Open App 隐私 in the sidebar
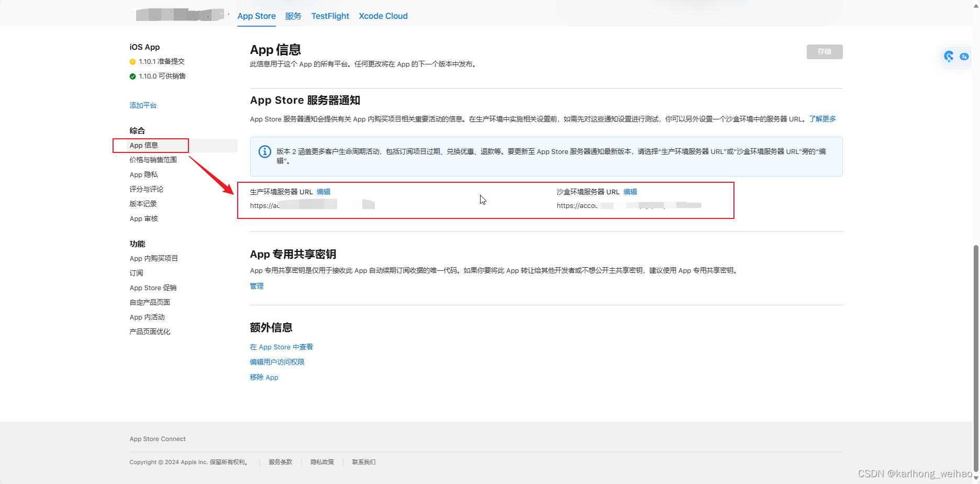 (x=144, y=174)
